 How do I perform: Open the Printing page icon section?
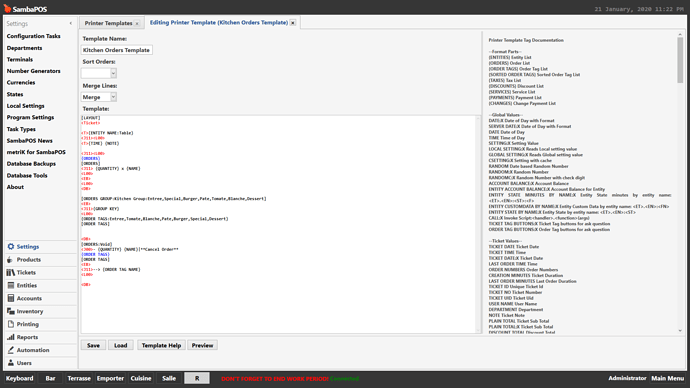pyautogui.click(x=11, y=324)
